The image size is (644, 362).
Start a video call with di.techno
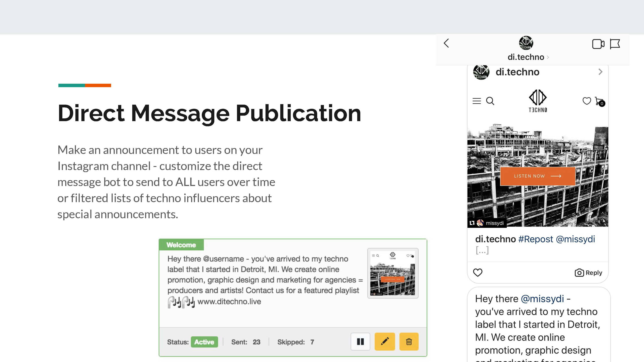[598, 44]
